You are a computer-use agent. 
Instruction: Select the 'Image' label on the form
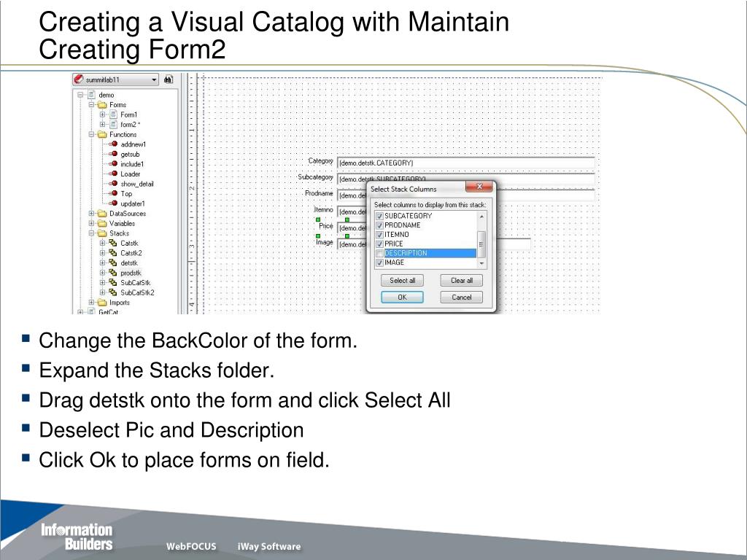pyautogui.click(x=325, y=242)
